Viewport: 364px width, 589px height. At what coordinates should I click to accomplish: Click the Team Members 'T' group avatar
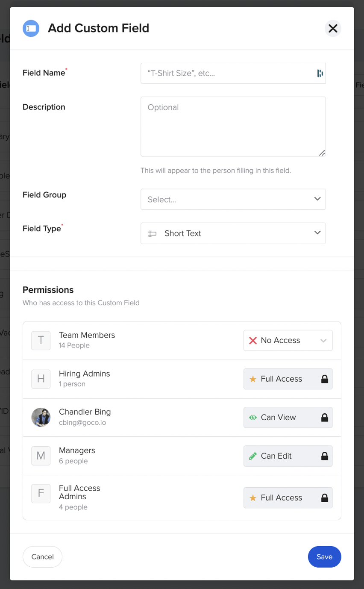click(41, 340)
